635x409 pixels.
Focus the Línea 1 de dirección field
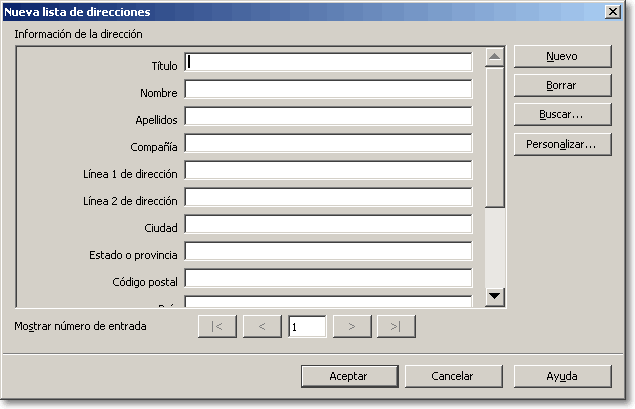click(x=328, y=170)
